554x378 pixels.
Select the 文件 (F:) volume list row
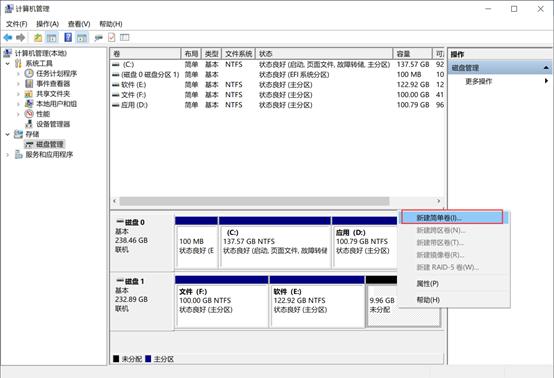point(277,95)
